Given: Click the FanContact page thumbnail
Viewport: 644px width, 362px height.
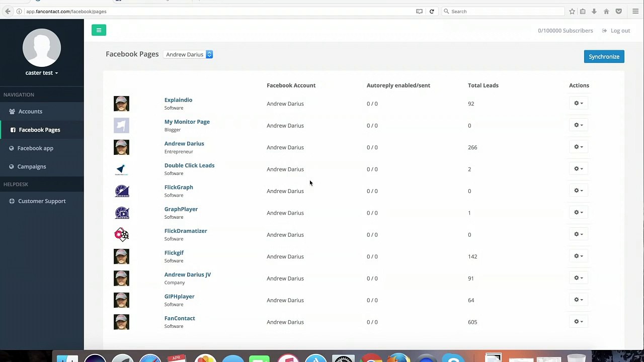Looking at the screenshot, I should [x=121, y=322].
